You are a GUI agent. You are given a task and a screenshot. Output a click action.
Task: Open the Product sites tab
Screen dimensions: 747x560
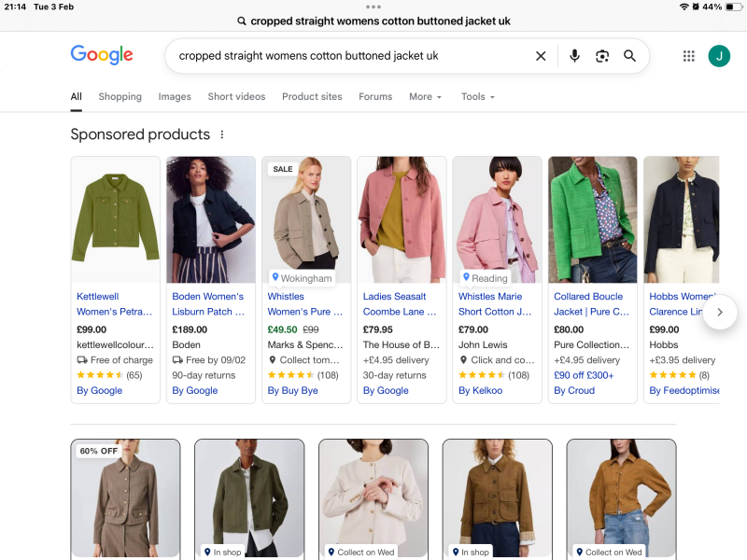312,97
